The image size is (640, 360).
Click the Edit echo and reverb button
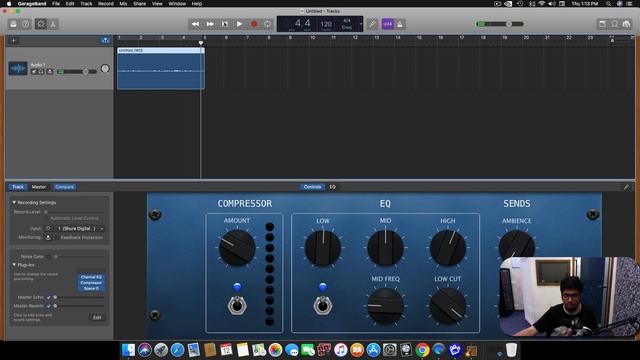click(x=97, y=317)
